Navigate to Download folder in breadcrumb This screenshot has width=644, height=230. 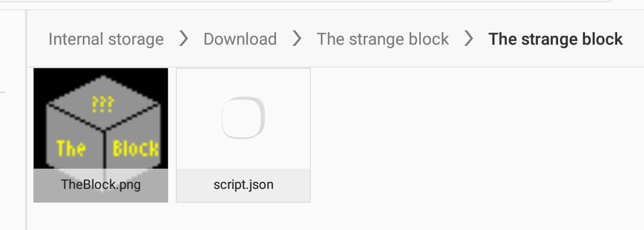coord(240,39)
